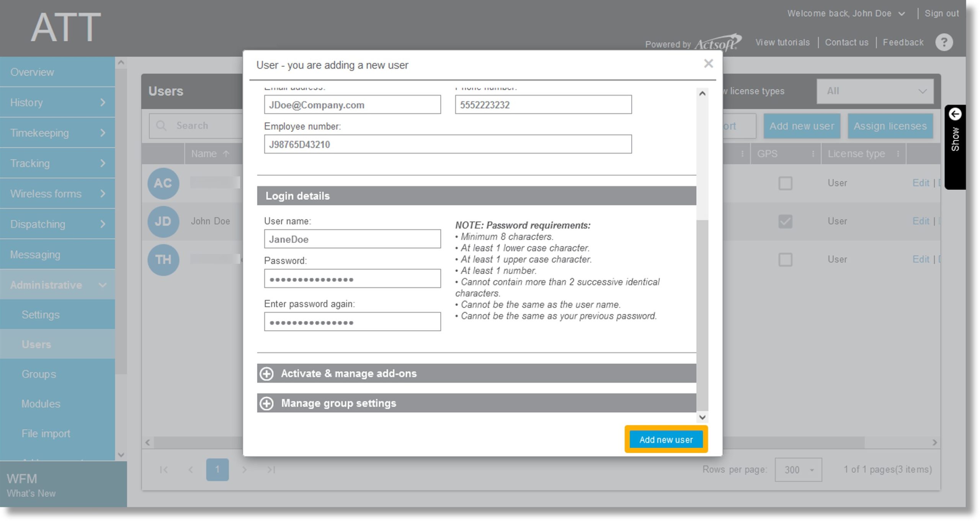Click Add new user dialog button
This screenshot has width=980, height=521.
tap(666, 439)
